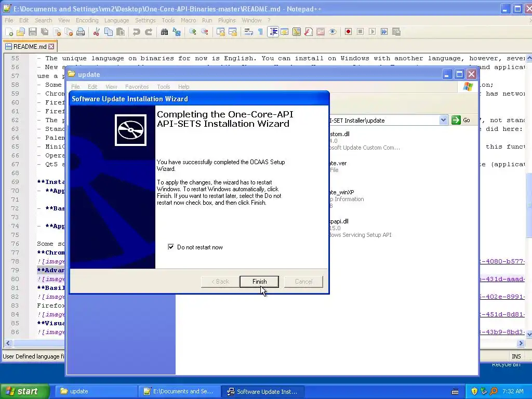This screenshot has width=532, height=399.
Task: Open Help menu in update folder window
Action: pyautogui.click(x=183, y=87)
